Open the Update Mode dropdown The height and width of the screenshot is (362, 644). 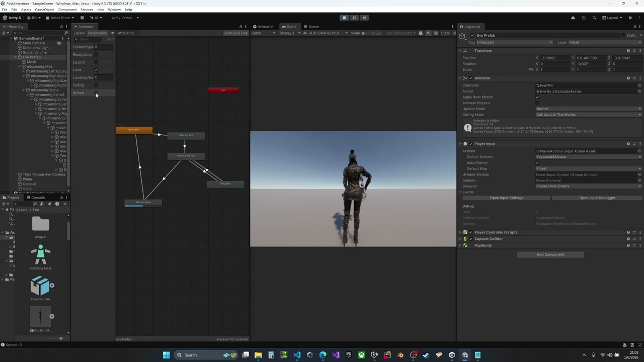589,109
